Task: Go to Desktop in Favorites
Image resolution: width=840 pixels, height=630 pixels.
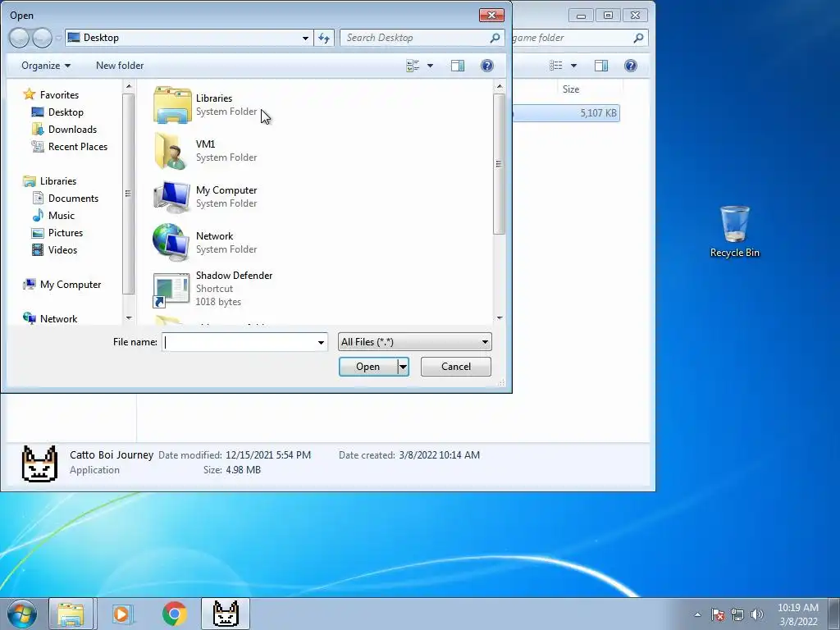Action: click(66, 112)
